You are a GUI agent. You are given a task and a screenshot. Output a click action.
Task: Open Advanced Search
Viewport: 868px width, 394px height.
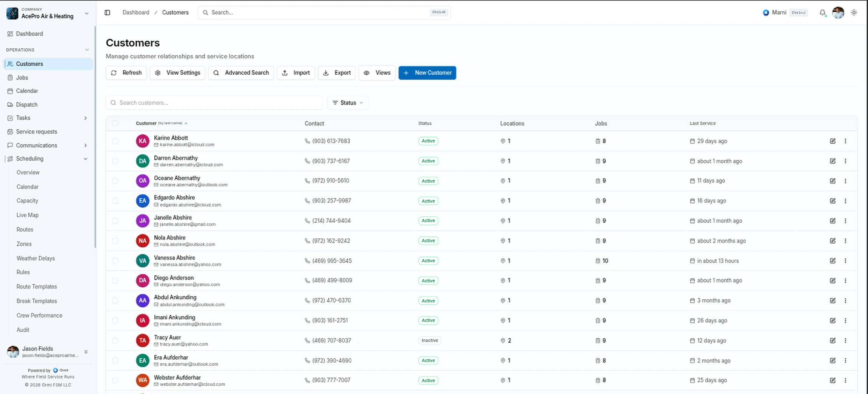click(x=241, y=73)
